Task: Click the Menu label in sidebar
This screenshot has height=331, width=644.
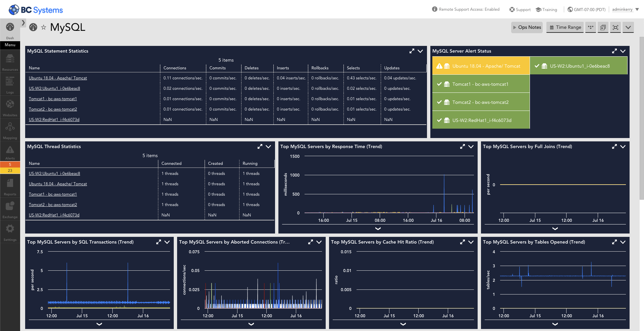Action: (10, 45)
